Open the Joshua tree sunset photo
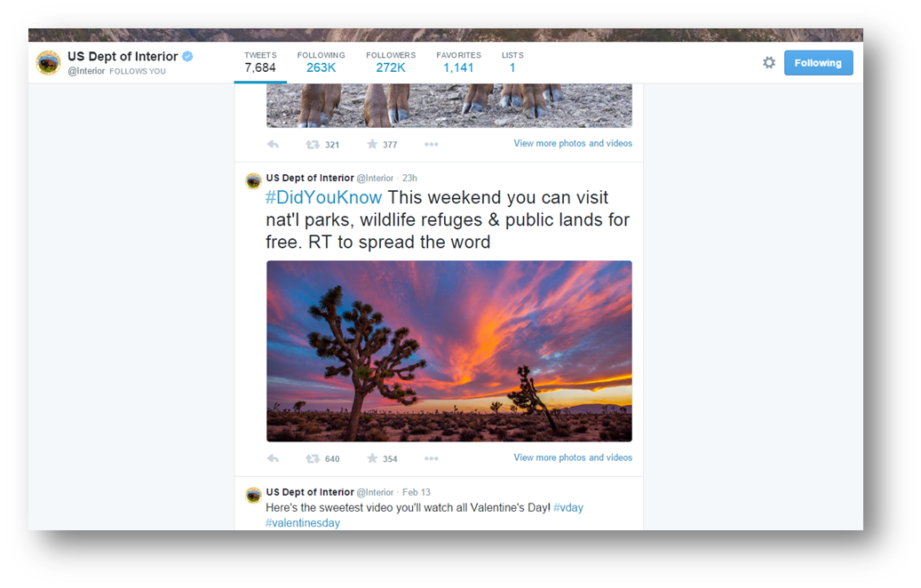This screenshot has width=921, height=588. click(x=449, y=351)
